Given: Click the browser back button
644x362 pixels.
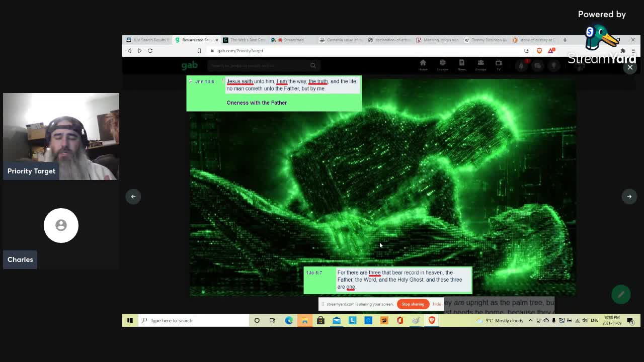Looking at the screenshot, I should point(129,51).
